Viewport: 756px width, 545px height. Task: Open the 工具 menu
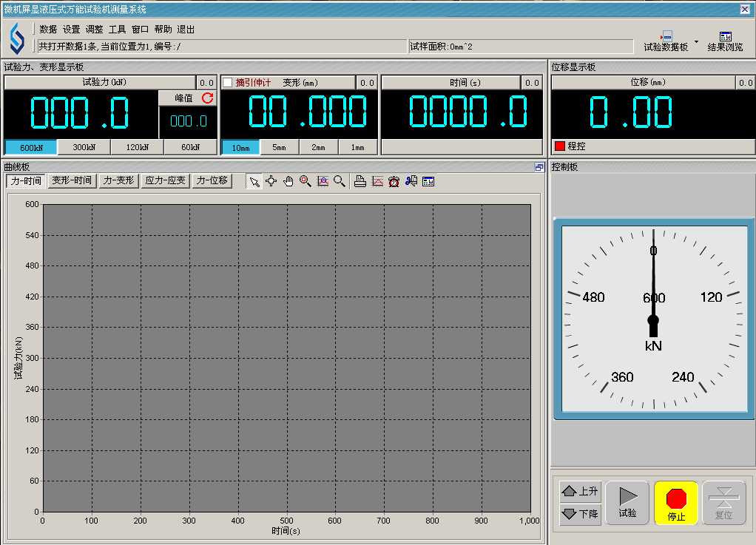click(x=117, y=30)
